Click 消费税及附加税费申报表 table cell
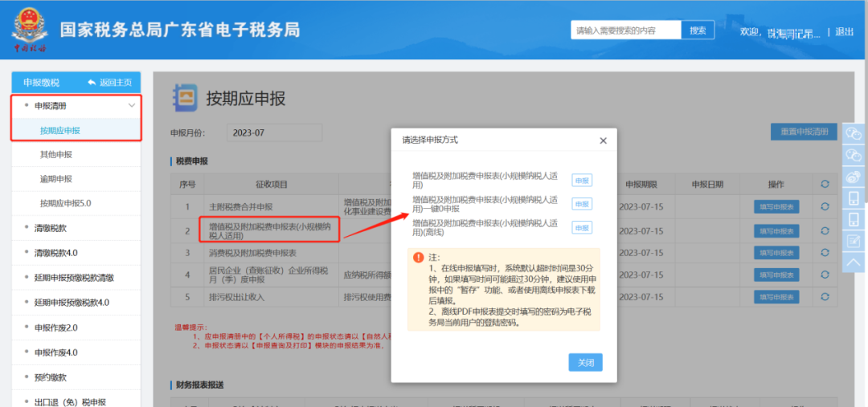Viewport: 868px width, 407px height. click(x=272, y=253)
